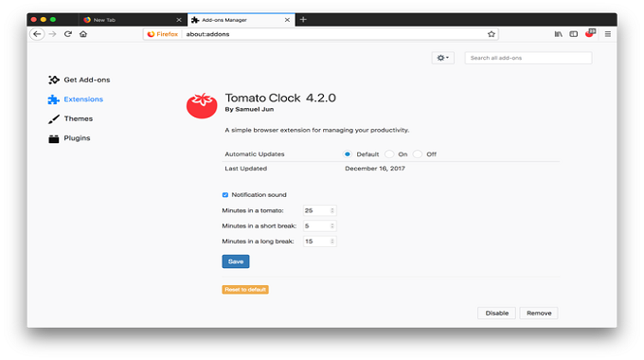This screenshot has height=360, width=644.
Task: Open Get Add-ons category
Action: click(x=87, y=80)
